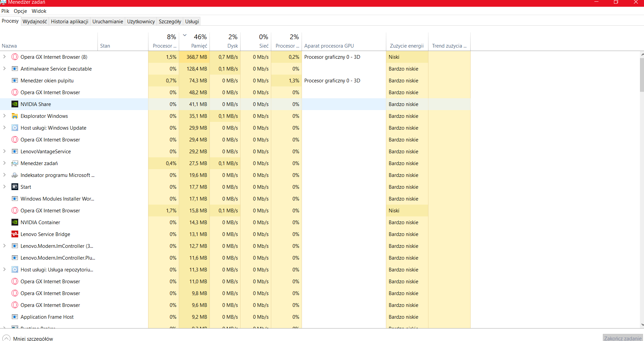This screenshot has height=341, width=644.
Task: Click the Start process icon
Action: 15,187
